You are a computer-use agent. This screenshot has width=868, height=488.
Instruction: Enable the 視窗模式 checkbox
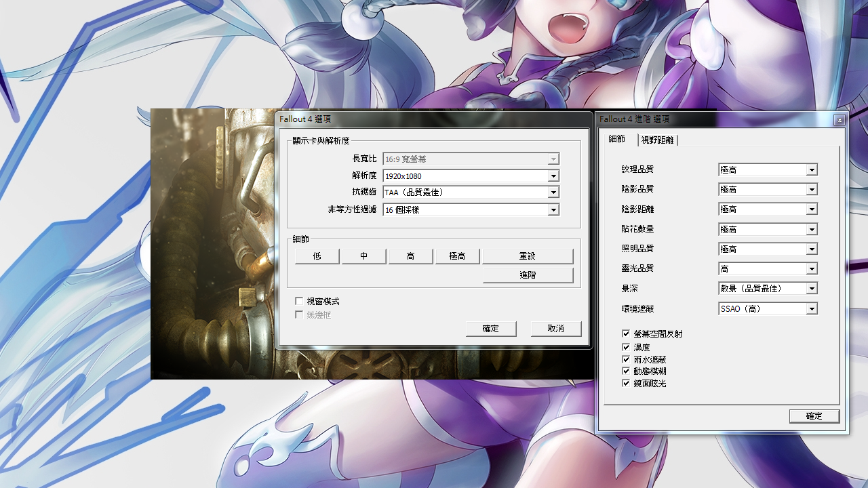tap(299, 301)
